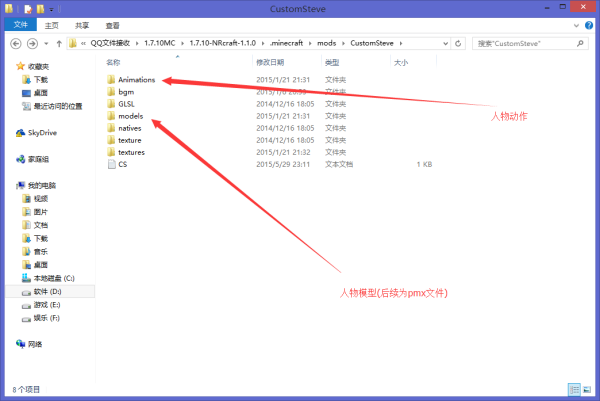Open address bar history dropdown
Viewport: 600px width, 401px height.
click(445, 43)
